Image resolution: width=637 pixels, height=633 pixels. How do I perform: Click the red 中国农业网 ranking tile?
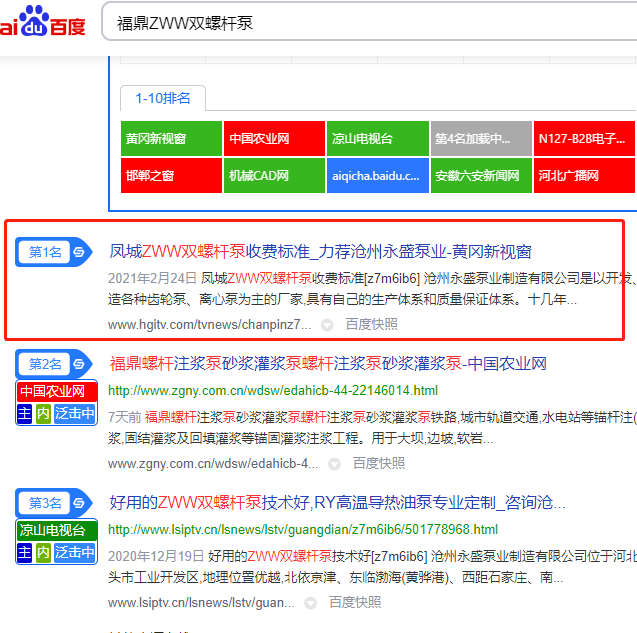point(274,139)
